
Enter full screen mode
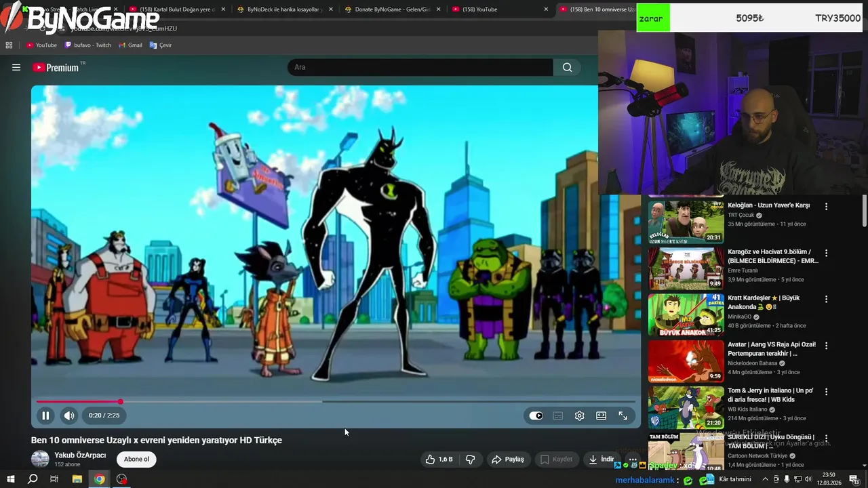point(623,415)
